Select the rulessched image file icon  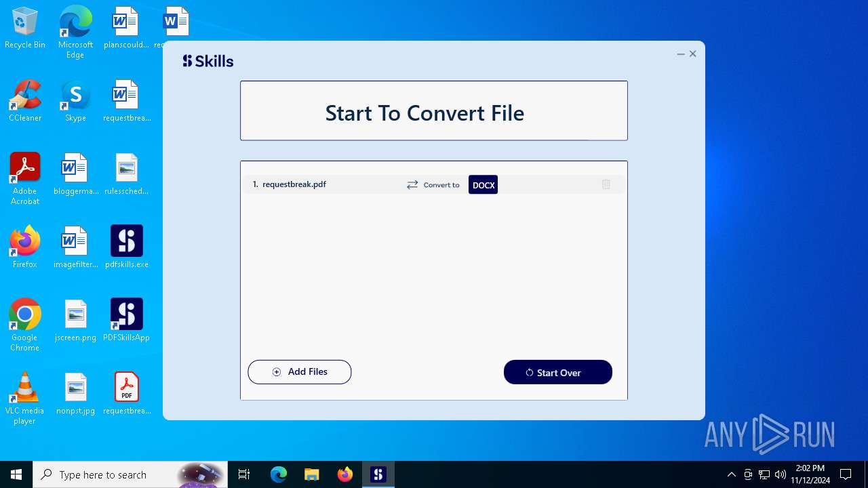126,175
